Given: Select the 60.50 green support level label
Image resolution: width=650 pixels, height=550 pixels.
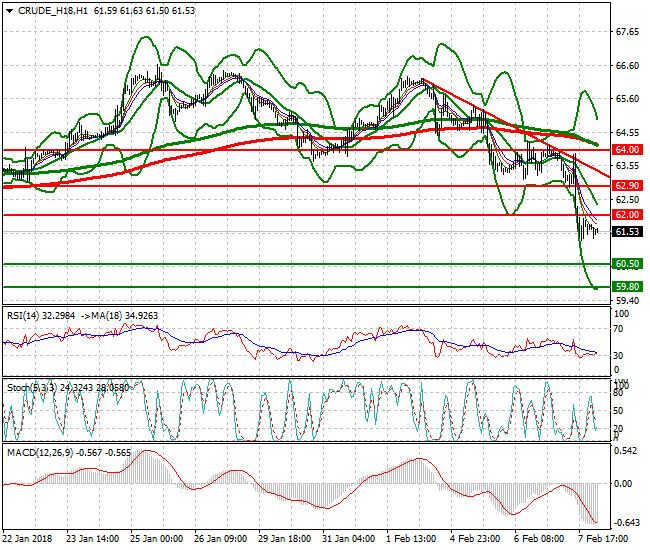Looking at the screenshot, I should point(627,264).
